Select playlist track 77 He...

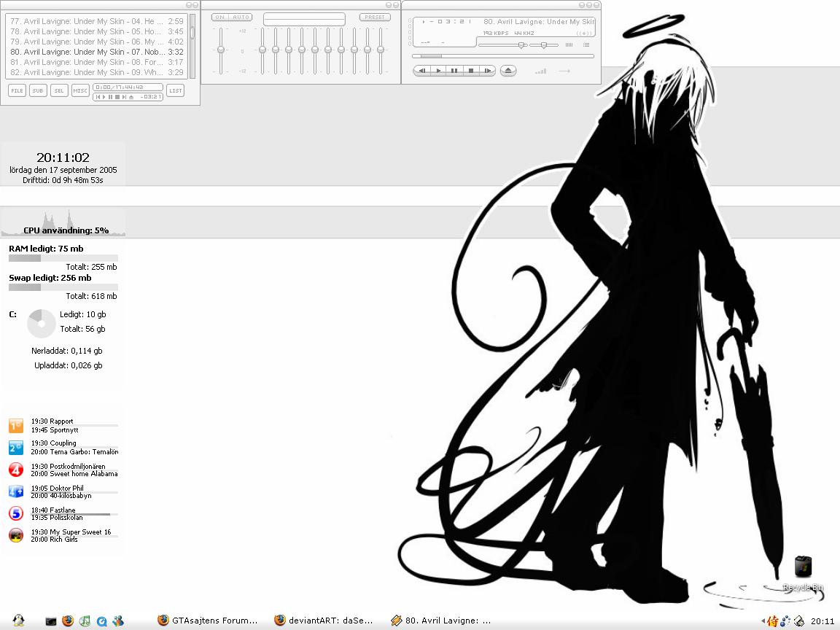[x=97, y=21]
